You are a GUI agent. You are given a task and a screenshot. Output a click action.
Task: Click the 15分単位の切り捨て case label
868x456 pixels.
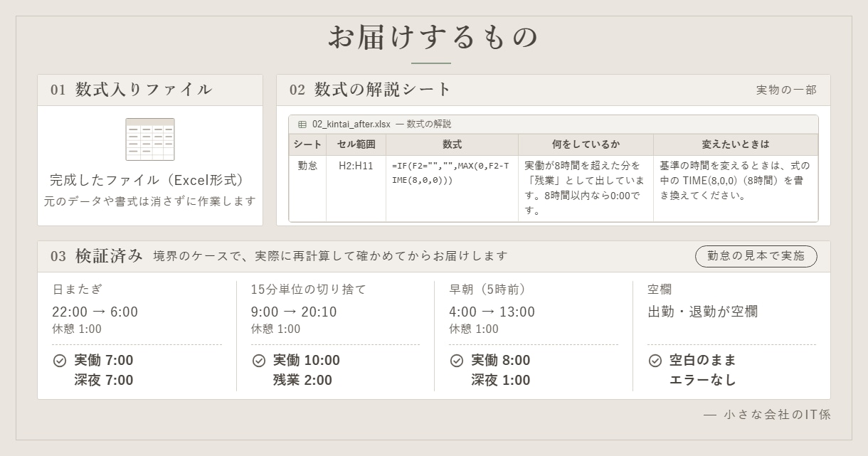point(309,290)
